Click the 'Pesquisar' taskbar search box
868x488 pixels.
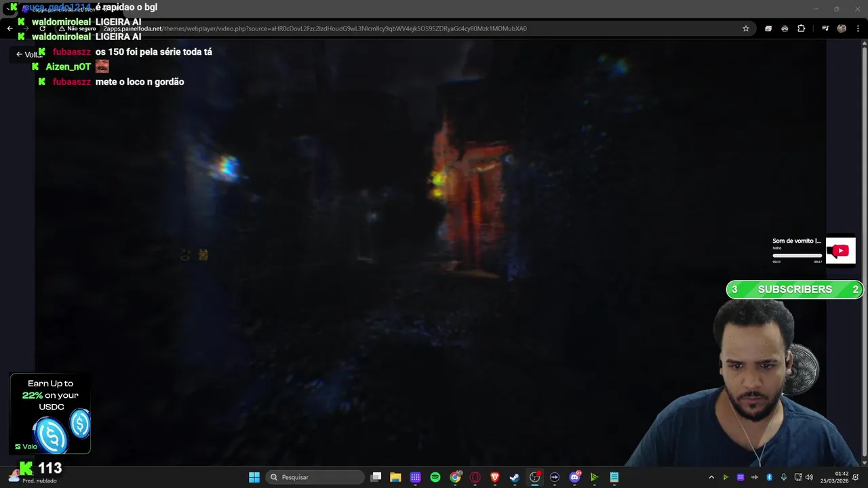point(315,477)
